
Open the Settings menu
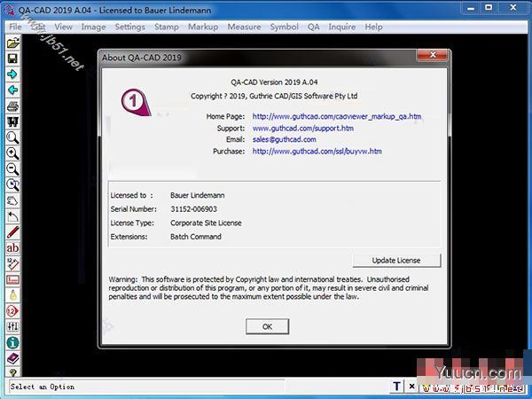(130, 27)
